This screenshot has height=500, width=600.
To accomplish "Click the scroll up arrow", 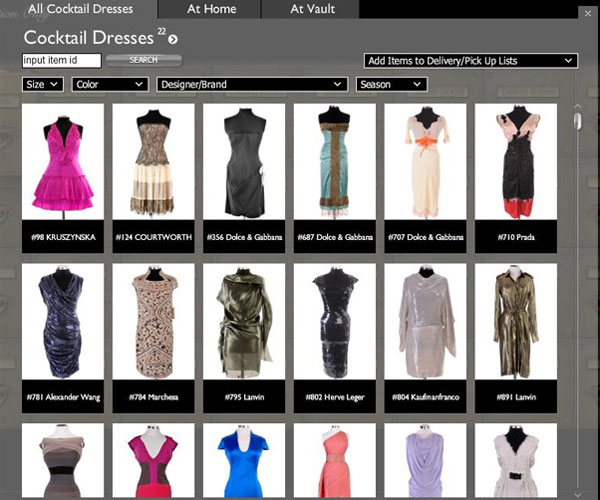I will pos(577,104).
